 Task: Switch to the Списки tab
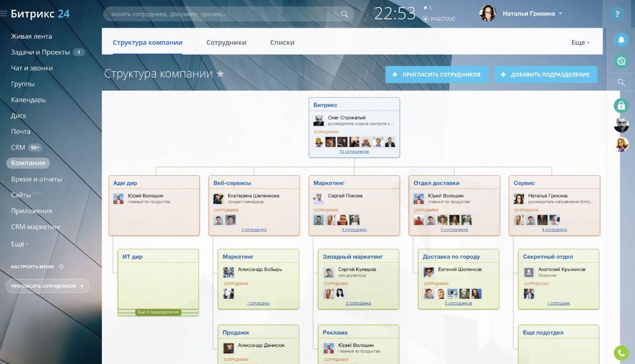click(x=282, y=42)
